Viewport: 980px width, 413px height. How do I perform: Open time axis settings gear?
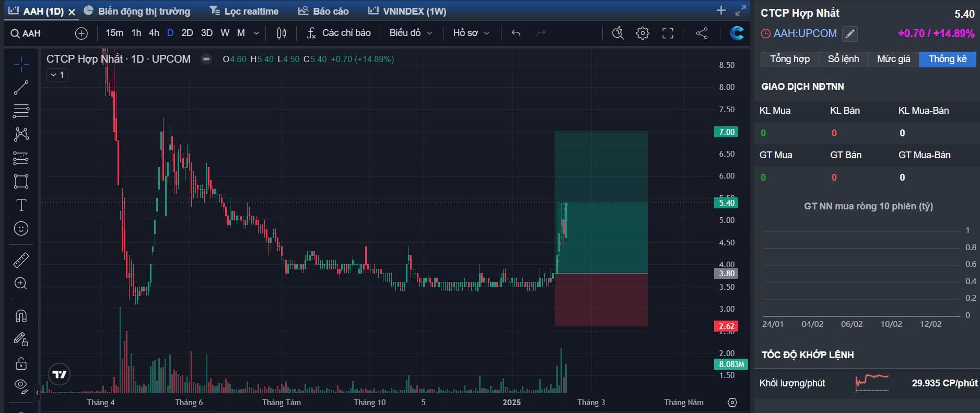point(732,403)
